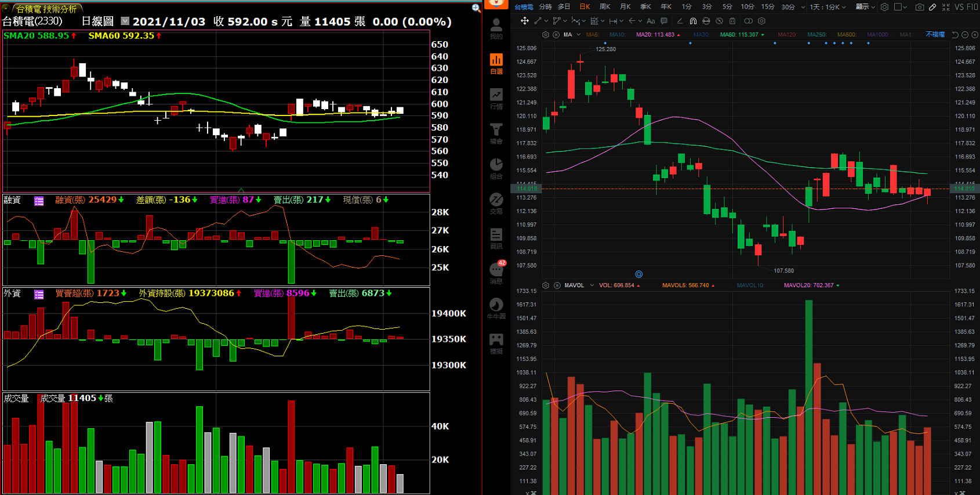Toggle hide drawings eye icon
Image resolution: width=980 pixels, height=495 pixels.
719,21
